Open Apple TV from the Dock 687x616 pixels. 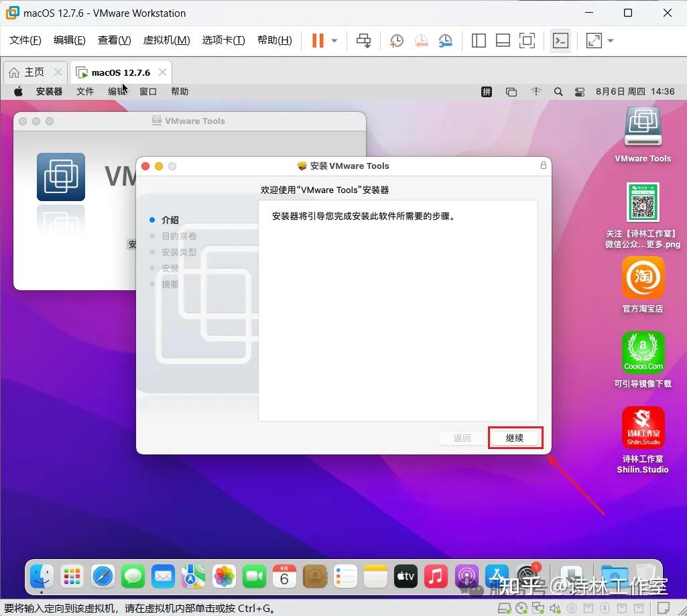click(405, 576)
